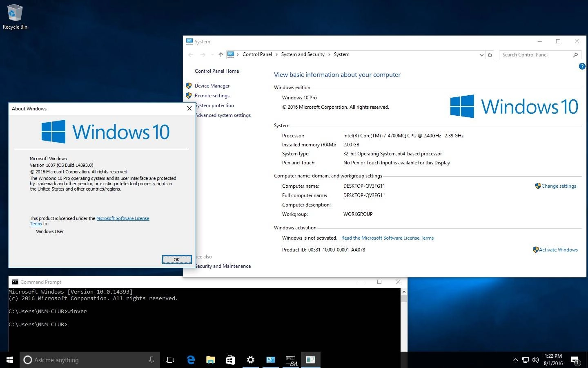
Task: Expand the chevron after System and Security
Action: point(329,54)
